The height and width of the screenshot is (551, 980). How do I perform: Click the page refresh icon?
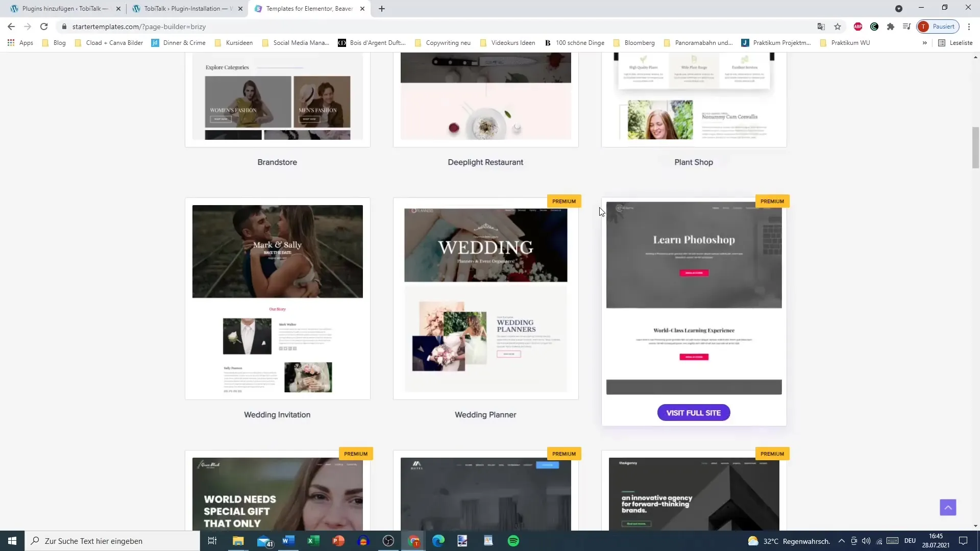[44, 26]
